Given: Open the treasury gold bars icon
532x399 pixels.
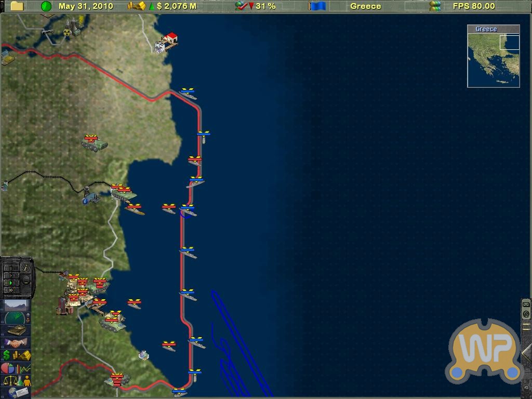Looking at the screenshot, I should pyautogui.click(x=137, y=6).
